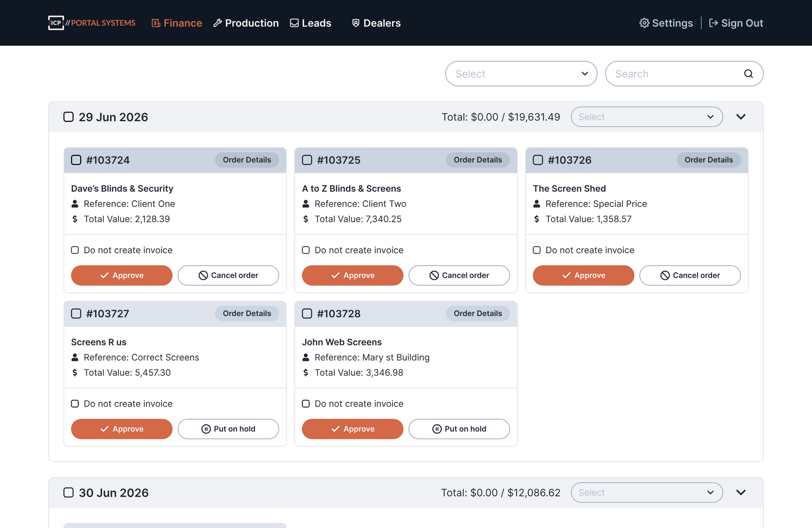This screenshot has width=812, height=528.
Task: Enable Do not create invoice for #103725
Action: pyautogui.click(x=306, y=250)
